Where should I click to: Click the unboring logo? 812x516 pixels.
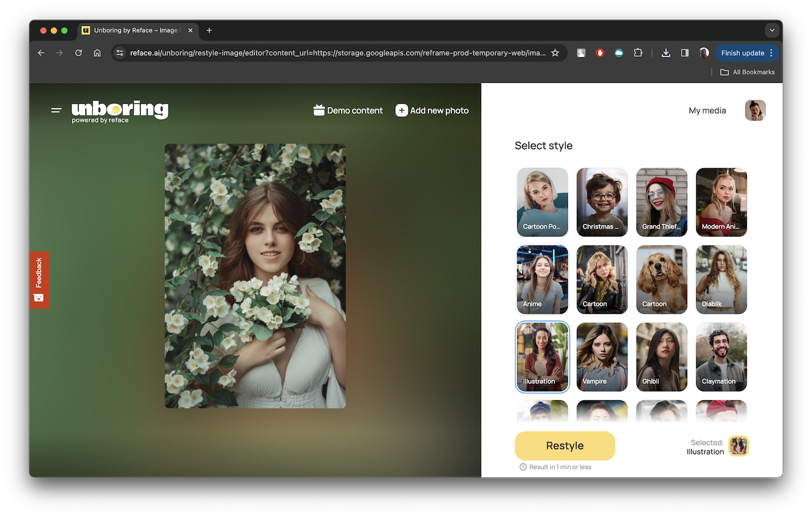coord(120,111)
